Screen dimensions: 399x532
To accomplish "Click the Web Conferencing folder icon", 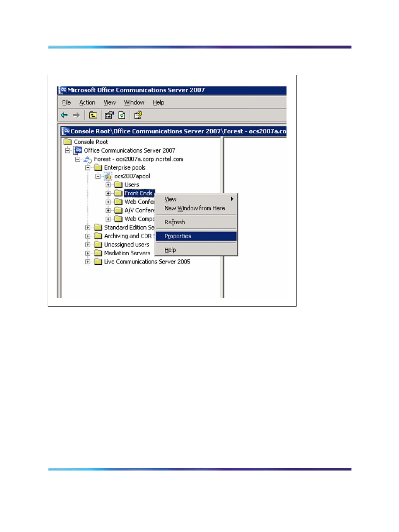I will point(118,202).
